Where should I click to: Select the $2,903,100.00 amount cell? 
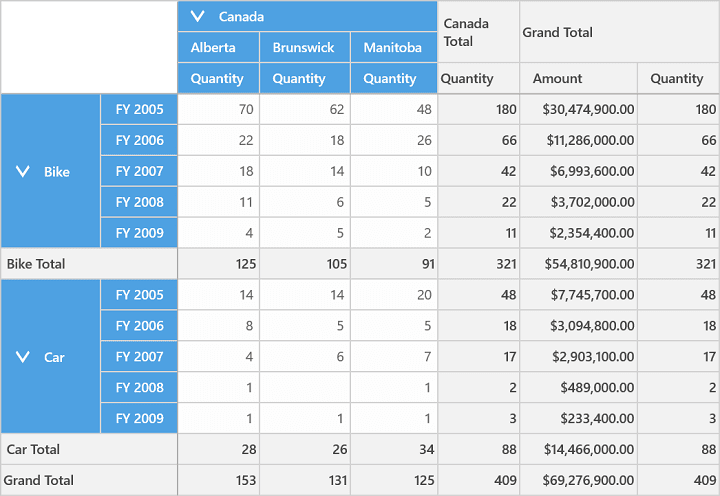pyautogui.click(x=579, y=356)
